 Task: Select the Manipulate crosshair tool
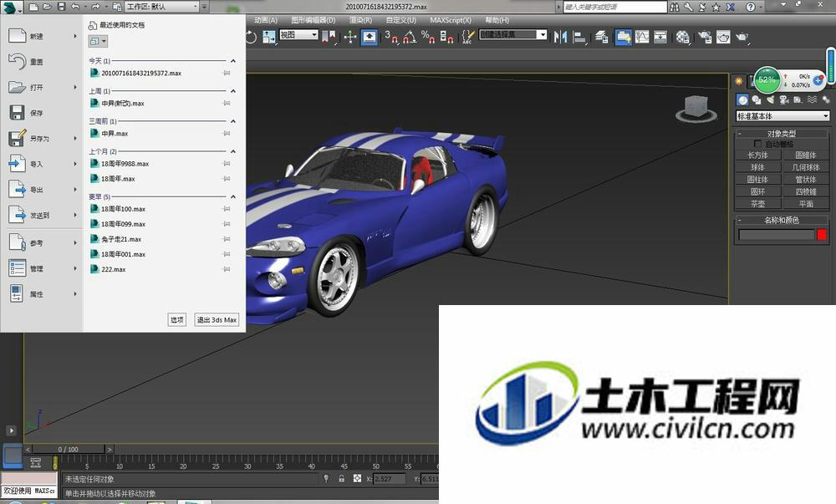350,37
